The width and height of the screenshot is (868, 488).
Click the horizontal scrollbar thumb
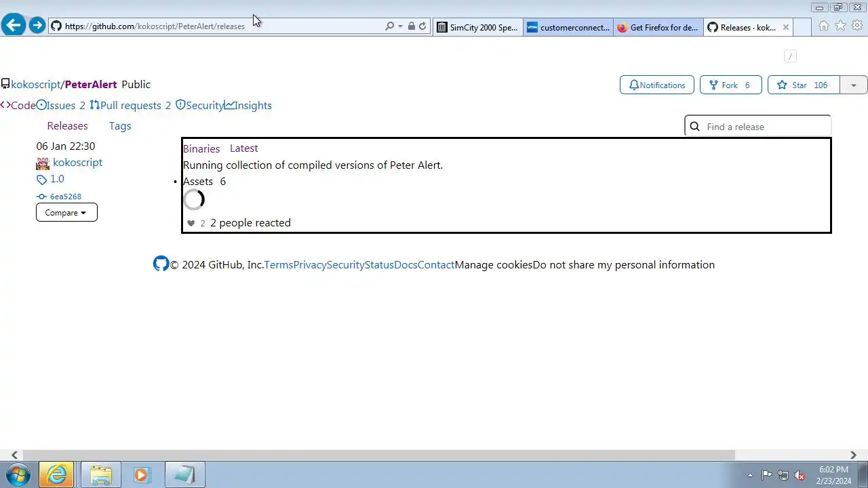(x=379, y=455)
